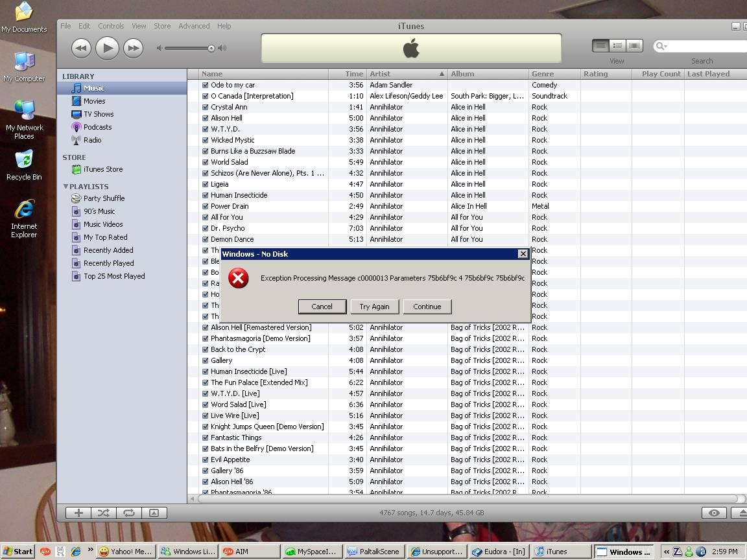Viewport: 747px width, 560px height.
Task: Show or hide the artwork viewer
Action: point(154,513)
